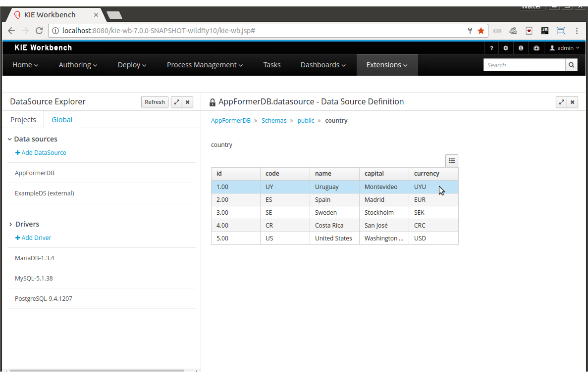
Task: Open the help question mark icon
Action: [491, 48]
